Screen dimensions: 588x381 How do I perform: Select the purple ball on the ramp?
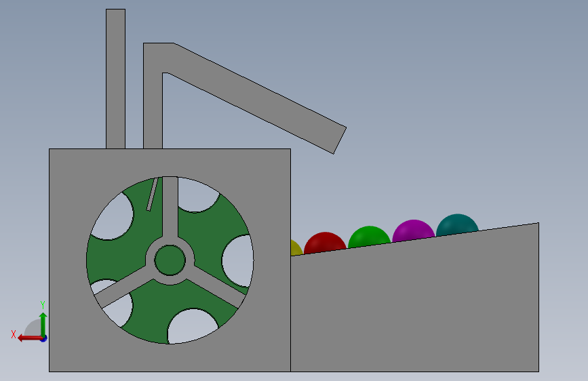tap(413, 230)
